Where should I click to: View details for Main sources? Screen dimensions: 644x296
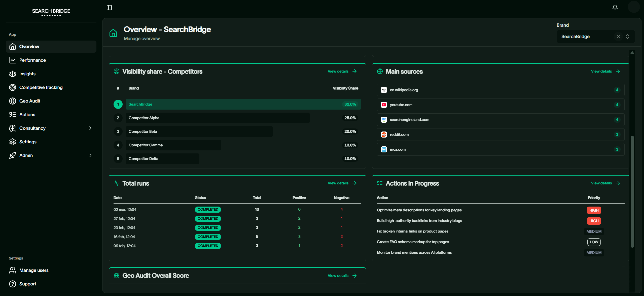click(x=605, y=71)
